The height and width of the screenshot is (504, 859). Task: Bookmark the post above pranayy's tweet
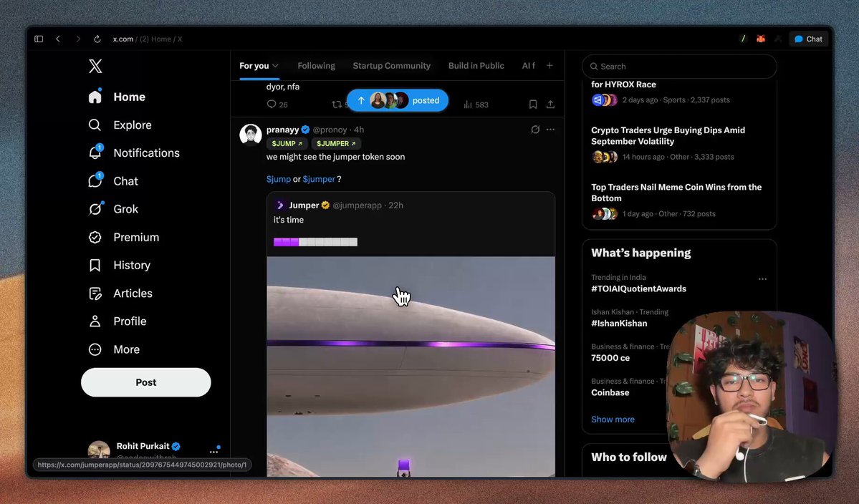click(x=533, y=105)
